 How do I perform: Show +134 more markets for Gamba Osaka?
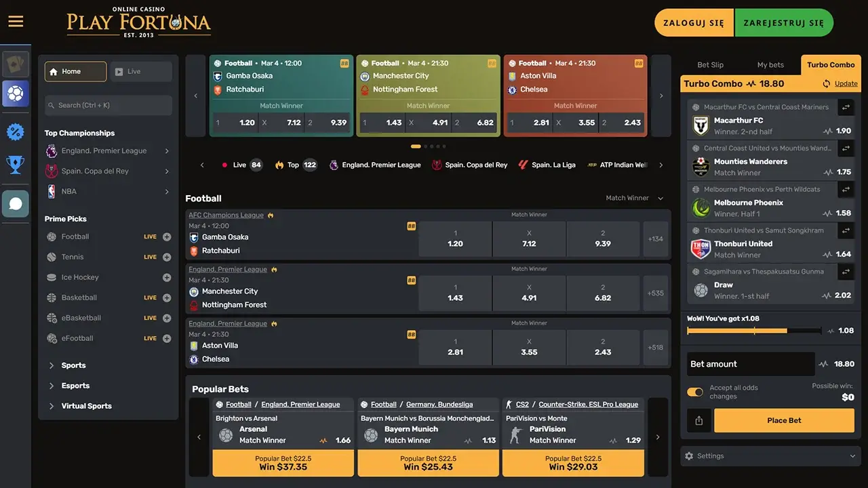point(656,239)
